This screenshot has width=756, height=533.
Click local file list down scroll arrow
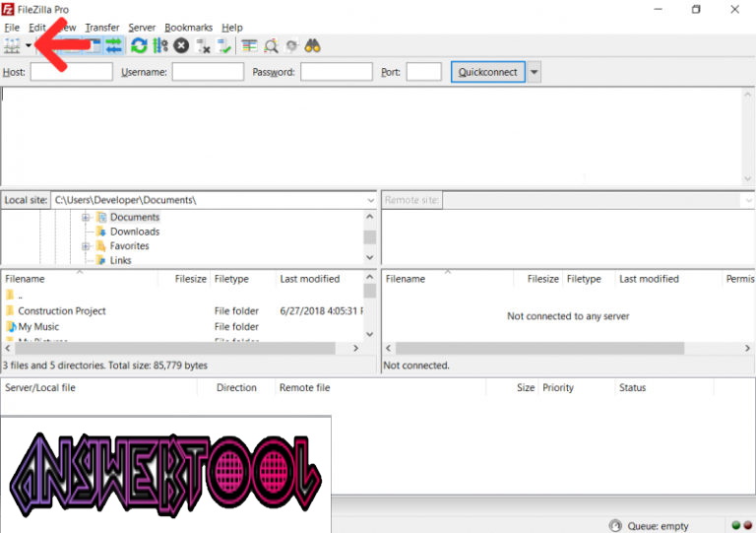[370, 334]
